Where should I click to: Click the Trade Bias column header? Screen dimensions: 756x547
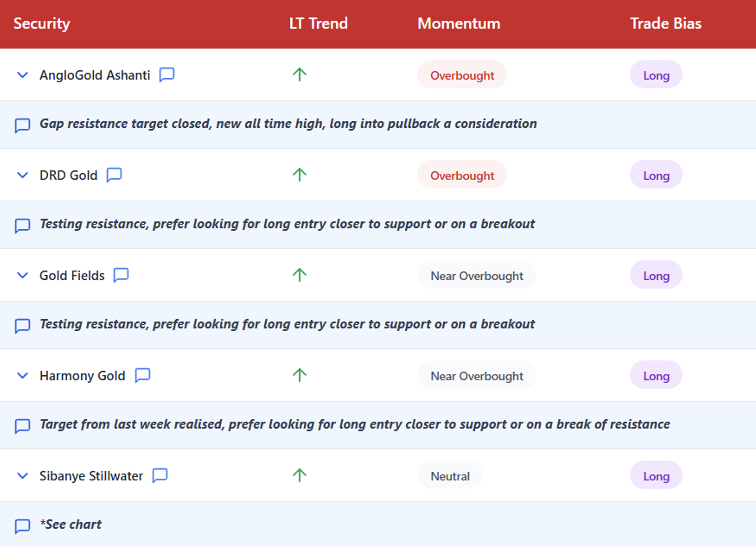665,23
